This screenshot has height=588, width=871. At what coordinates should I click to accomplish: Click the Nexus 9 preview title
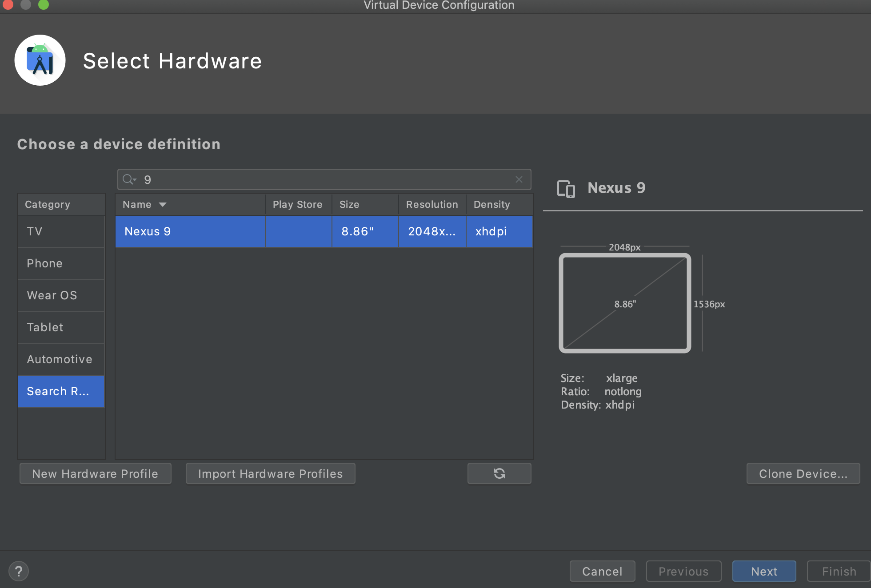pos(616,188)
